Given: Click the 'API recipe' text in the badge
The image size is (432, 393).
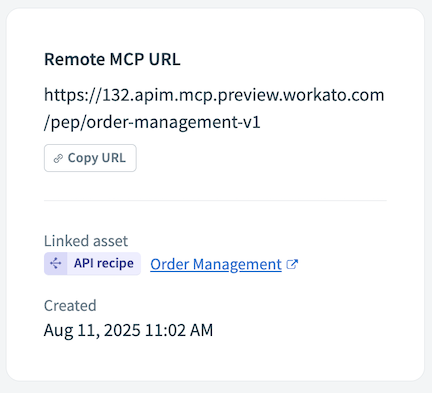Looking at the screenshot, I should pos(104,263).
